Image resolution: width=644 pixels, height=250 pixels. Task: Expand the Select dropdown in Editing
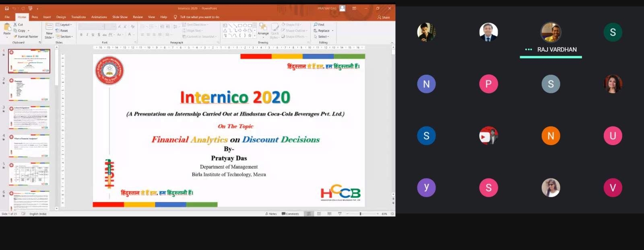coord(322,37)
